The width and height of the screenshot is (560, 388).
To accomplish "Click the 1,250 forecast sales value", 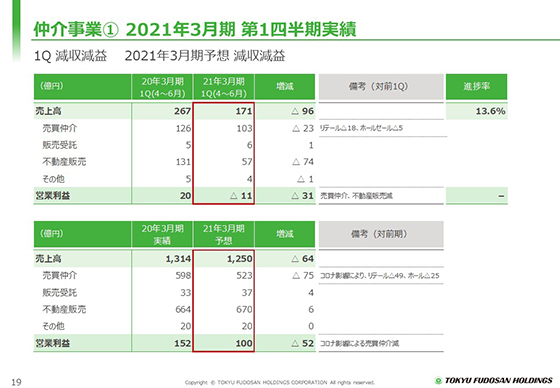I will [x=240, y=259].
